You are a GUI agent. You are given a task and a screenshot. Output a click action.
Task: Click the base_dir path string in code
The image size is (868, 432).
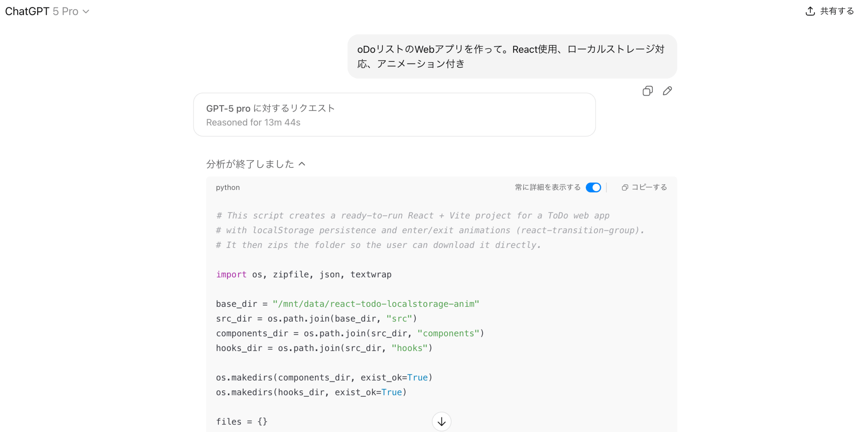point(375,304)
